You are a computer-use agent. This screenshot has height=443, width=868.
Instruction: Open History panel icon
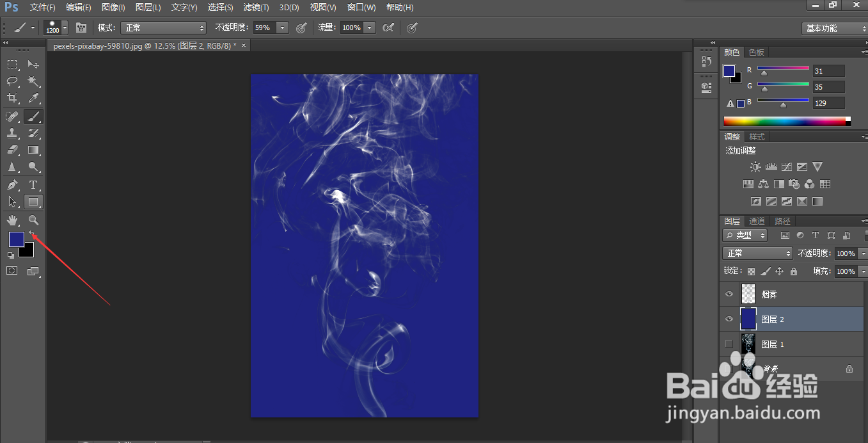click(706, 62)
